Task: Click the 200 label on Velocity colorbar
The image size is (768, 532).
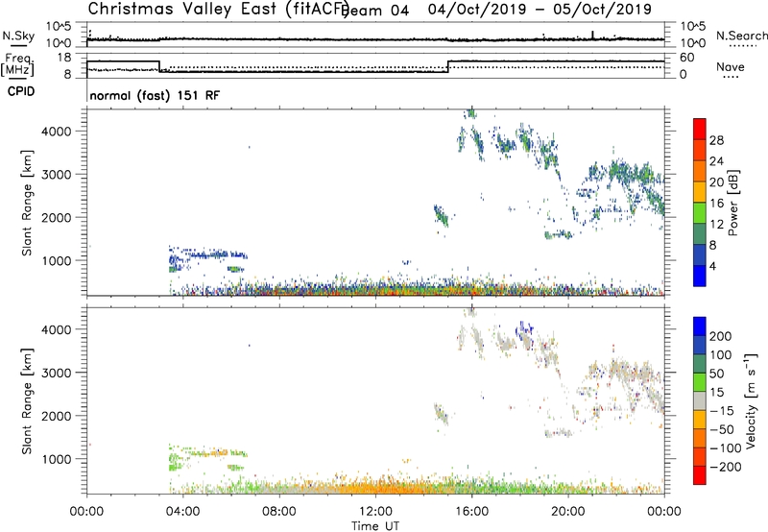Action: 720,336
